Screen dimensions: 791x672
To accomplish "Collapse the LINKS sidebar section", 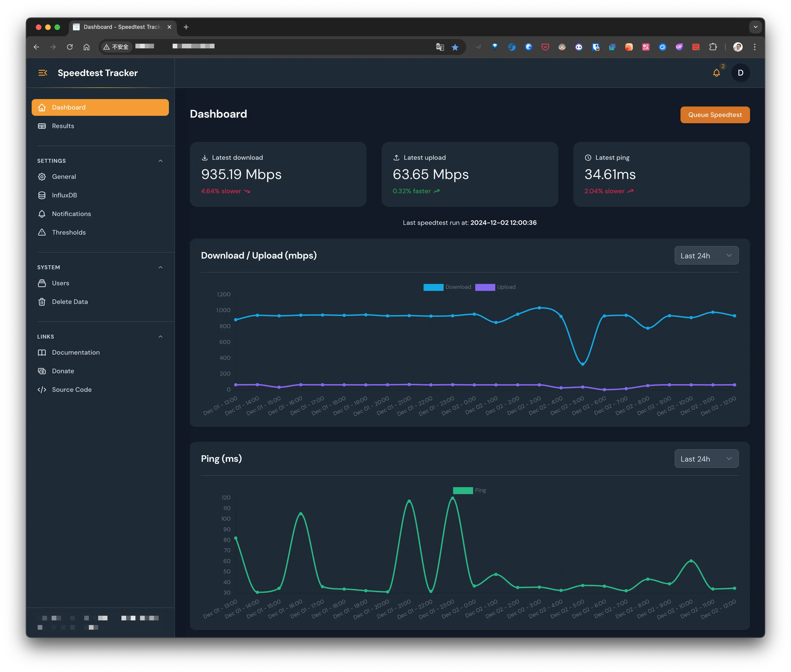I will 161,337.
